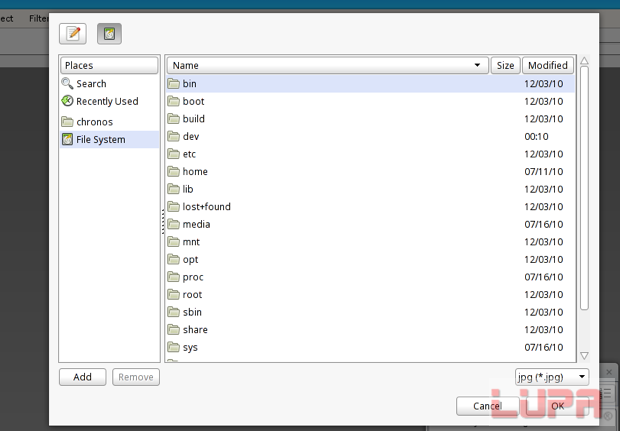This screenshot has height=431, width=620.
Task: Click the folder icon next to home
Action: coord(173,171)
